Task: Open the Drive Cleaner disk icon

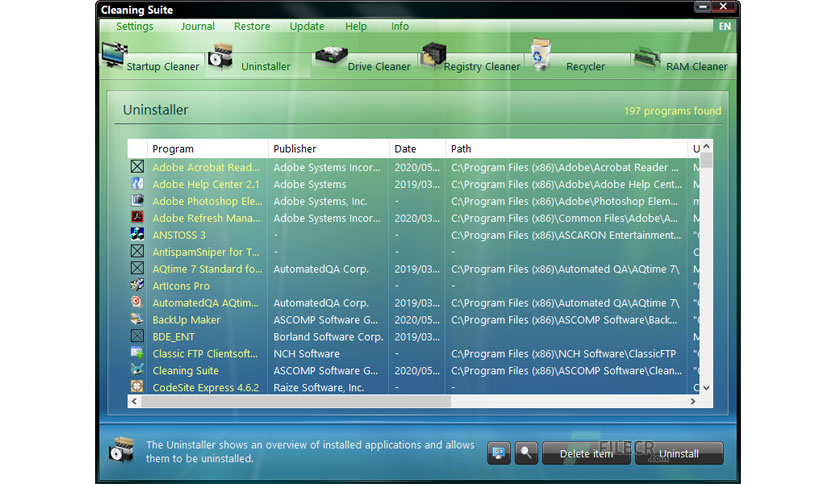Action: 331,55
